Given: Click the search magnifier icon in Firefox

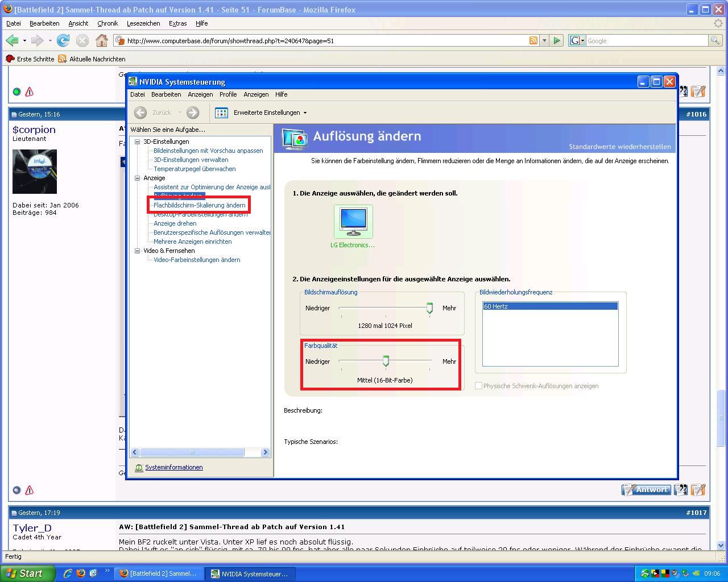Looking at the screenshot, I should point(715,40).
